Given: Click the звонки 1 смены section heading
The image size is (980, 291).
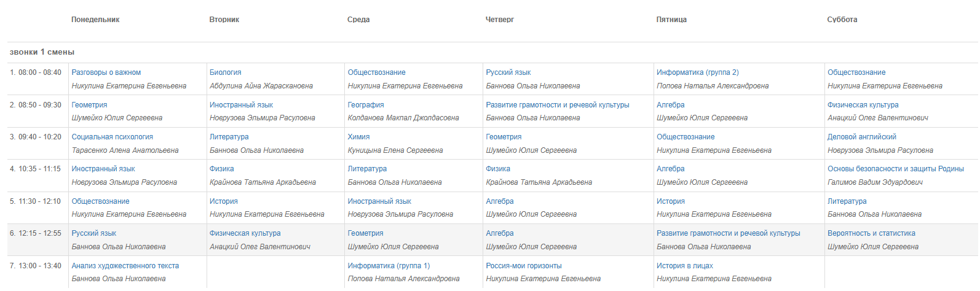Looking at the screenshot, I should coord(42,52).
